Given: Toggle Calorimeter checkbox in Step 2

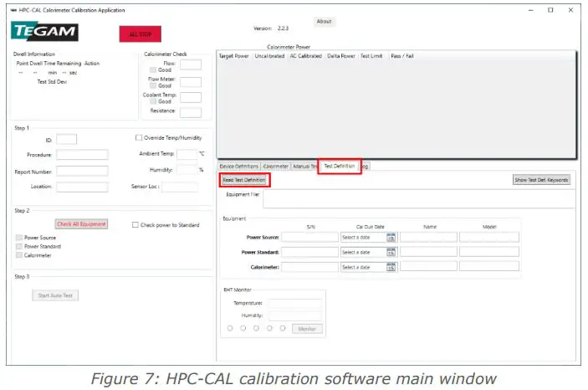Looking at the screenshot, I should point(19,255).
